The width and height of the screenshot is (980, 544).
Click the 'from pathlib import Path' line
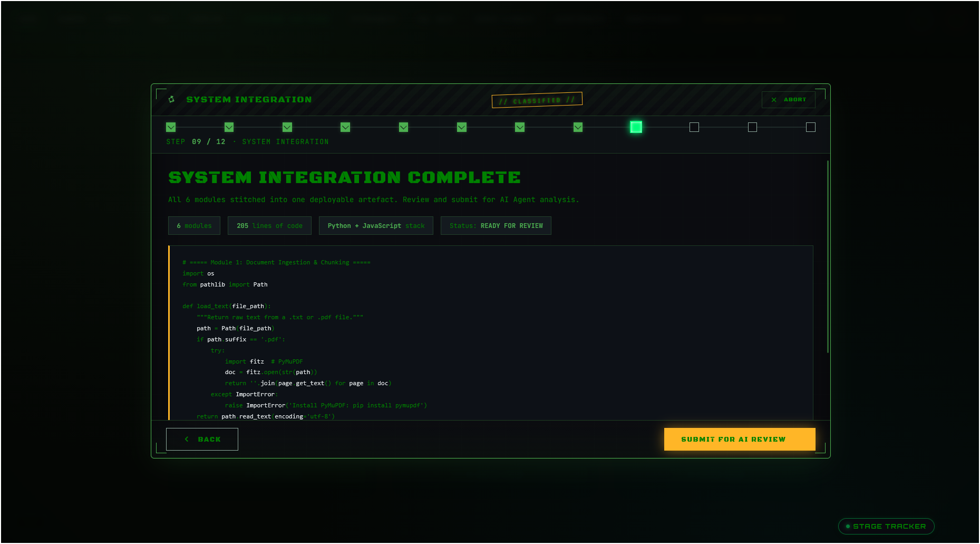(225, 284)
